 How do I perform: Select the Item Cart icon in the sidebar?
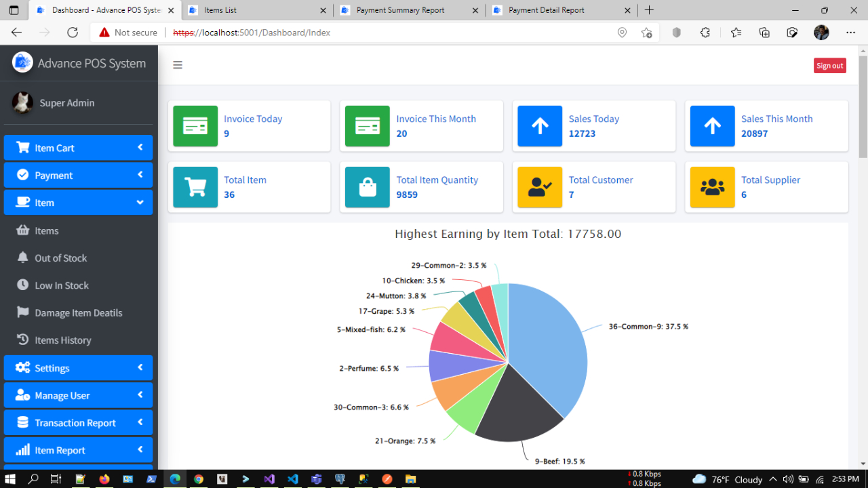point(22,148)
